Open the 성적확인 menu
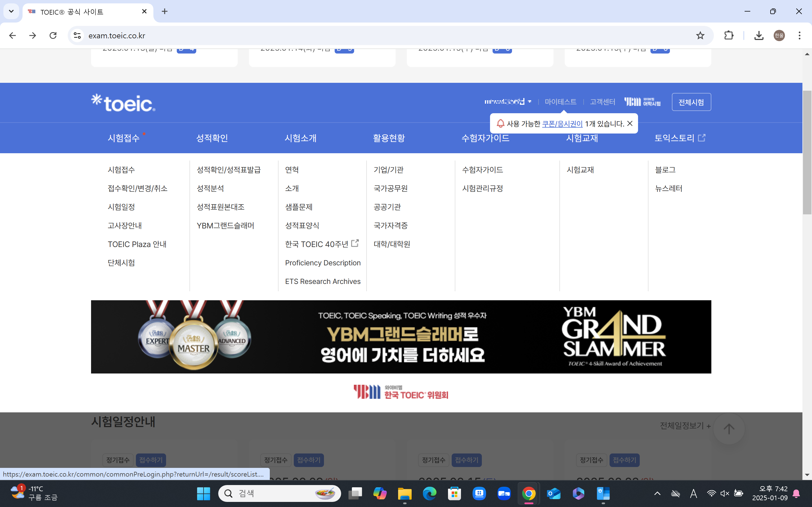 click(212, 138)
